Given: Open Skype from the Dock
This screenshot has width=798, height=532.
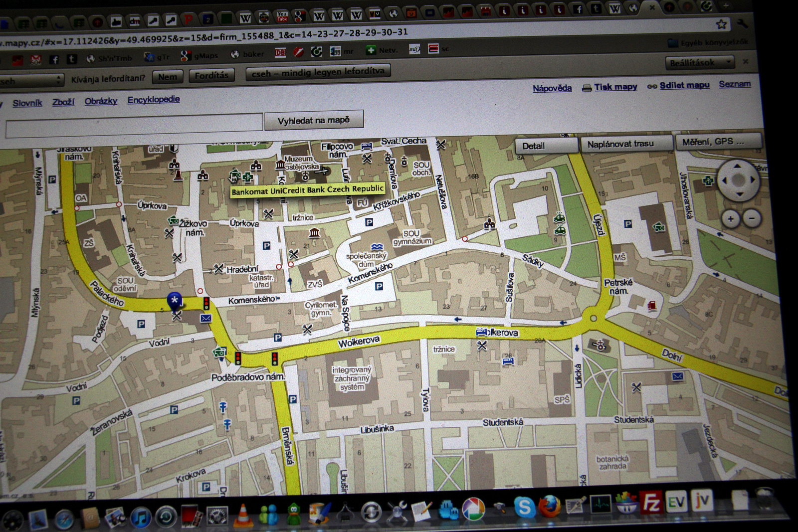Looking at the screenshot, I should (x=525, y=507).
